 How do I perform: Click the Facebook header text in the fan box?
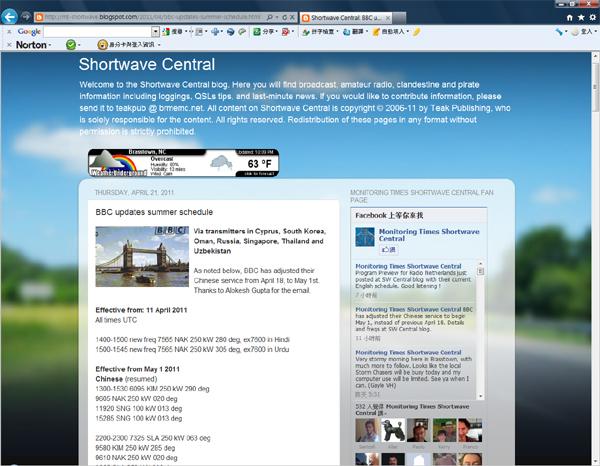[x=389, y=215]
